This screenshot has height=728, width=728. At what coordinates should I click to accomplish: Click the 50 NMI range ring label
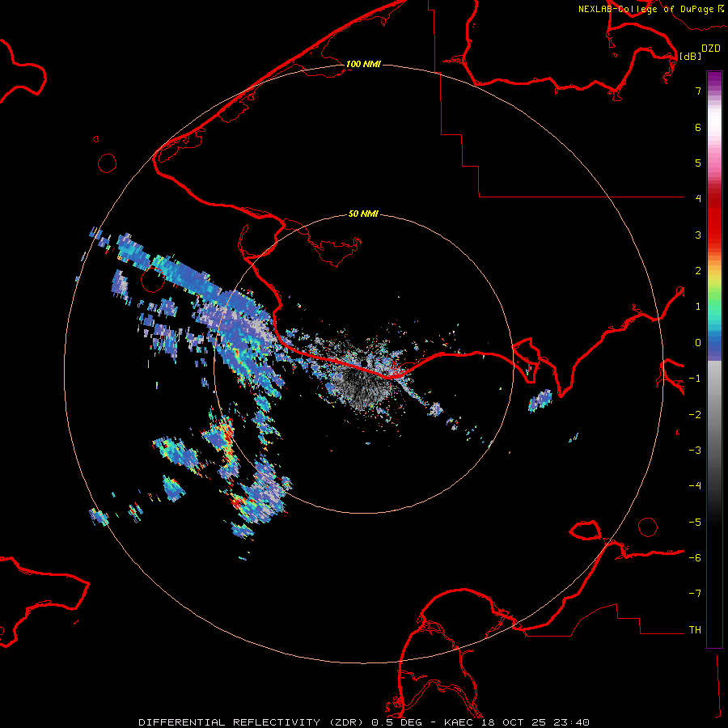(x=363, y=214)
